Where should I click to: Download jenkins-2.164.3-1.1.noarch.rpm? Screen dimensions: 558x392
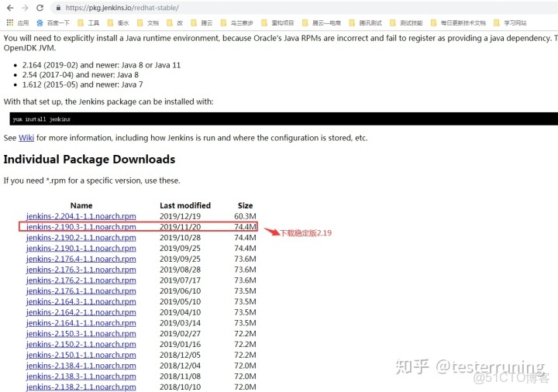pos(81,301)
